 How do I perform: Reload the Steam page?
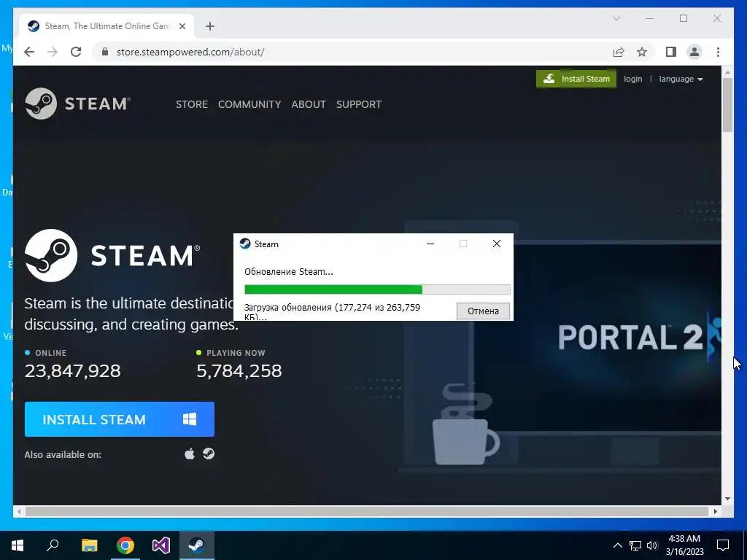tap(76, 52)
